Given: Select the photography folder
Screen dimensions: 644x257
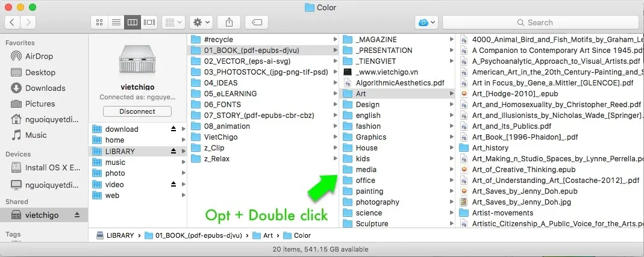Looking at the screenshot, I should coord(377,202).
